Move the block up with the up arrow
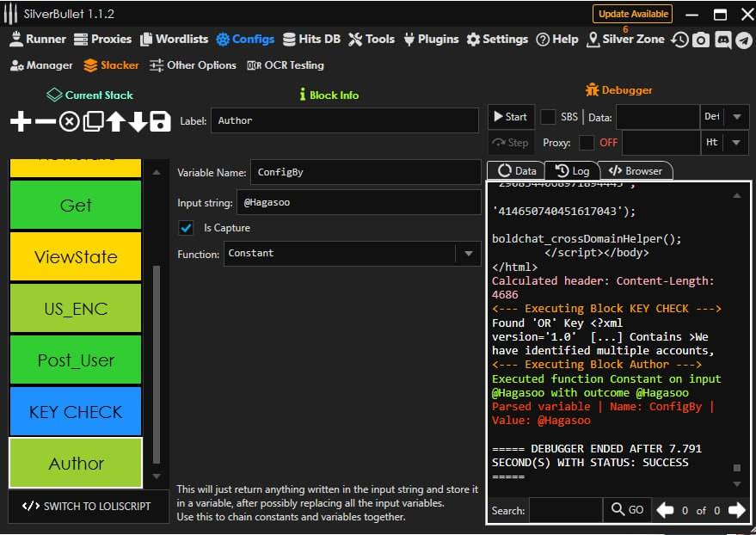Viewport: 756px width, 535px height. click(115, 121)
